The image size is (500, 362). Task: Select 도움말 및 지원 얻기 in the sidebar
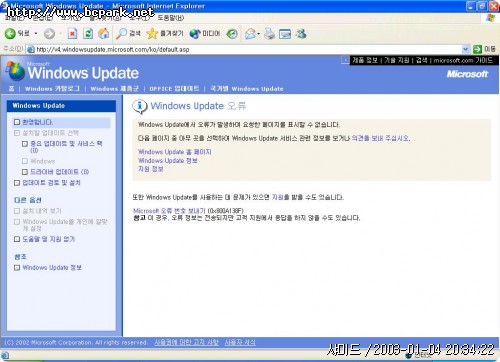[48, 239]
